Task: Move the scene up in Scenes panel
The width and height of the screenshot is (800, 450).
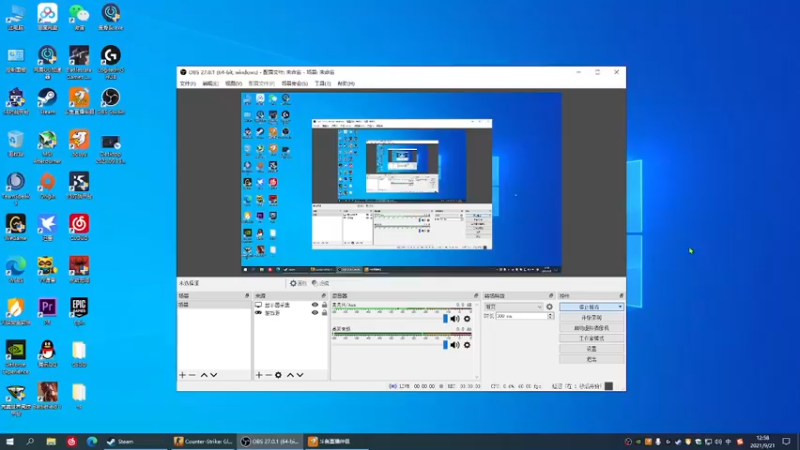Action: coord(204,375)
